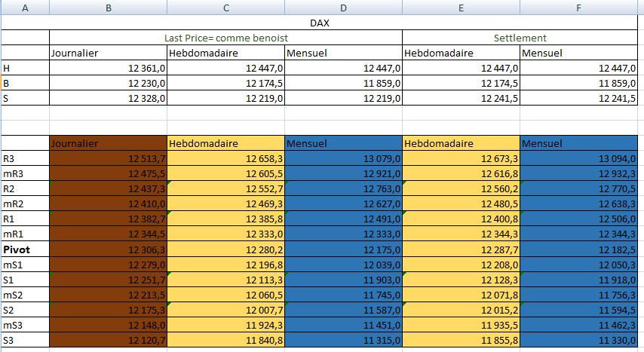Select Settlement Hebdomadaire value 12 241,5
This screenshot has height=352, width=644.
(462, 98)
